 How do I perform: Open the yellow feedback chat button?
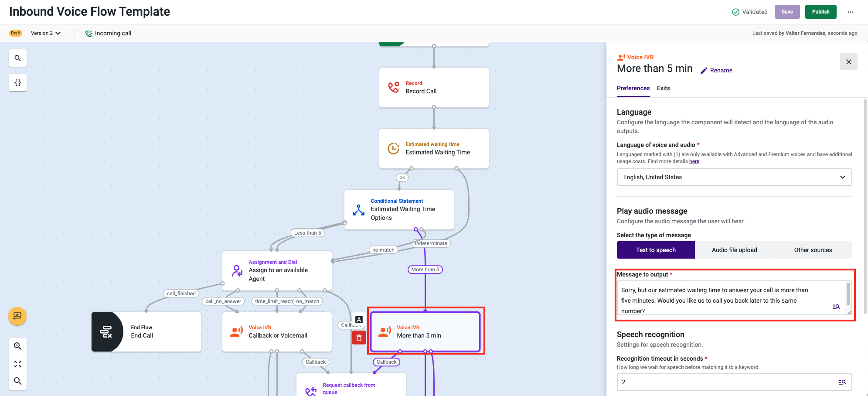(x=17, y=316)
